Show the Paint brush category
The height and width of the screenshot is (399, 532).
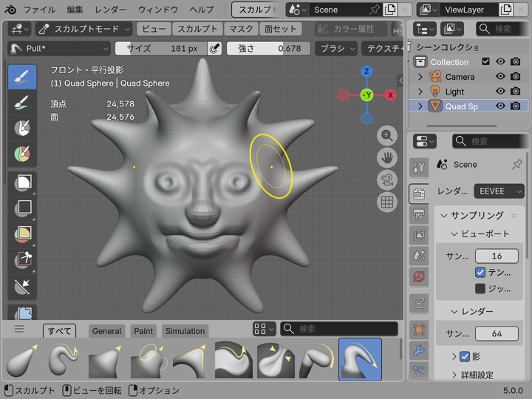(x=143, y=331)
